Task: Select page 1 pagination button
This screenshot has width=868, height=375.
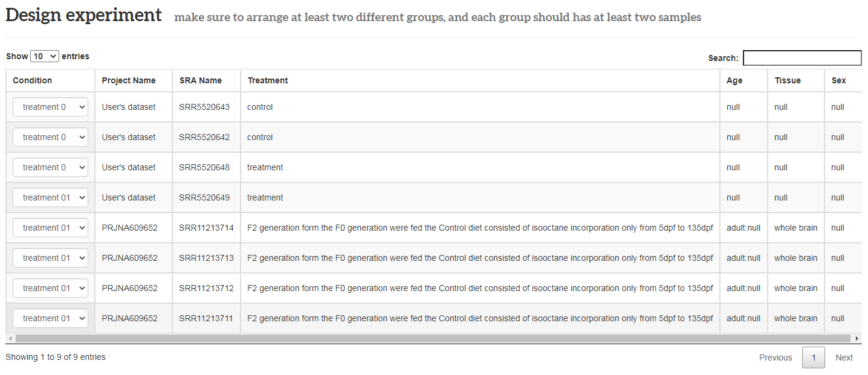Action: point(813,357)
